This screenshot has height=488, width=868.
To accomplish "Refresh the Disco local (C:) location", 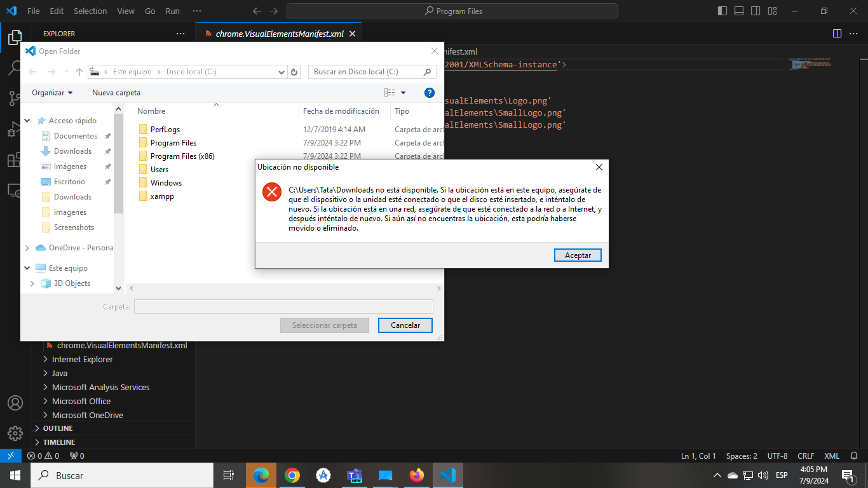I will click(294, 72).
